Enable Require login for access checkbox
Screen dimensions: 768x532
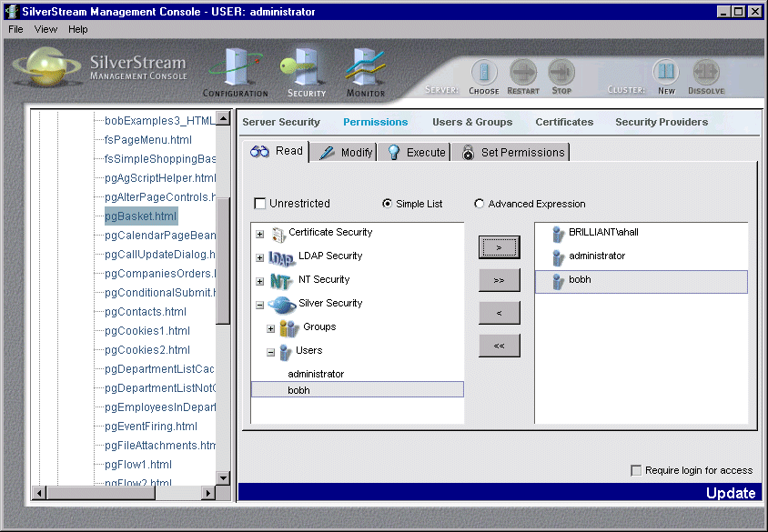pos(636,470)
